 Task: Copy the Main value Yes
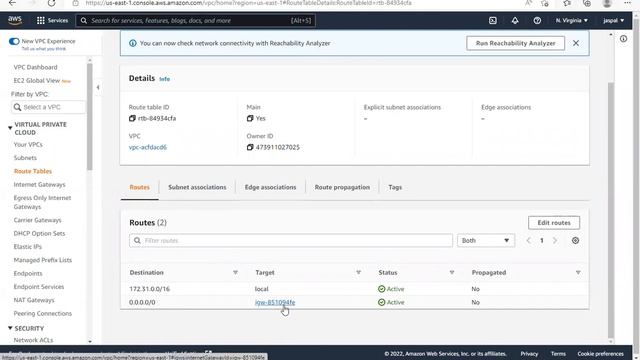click(250, 118)
